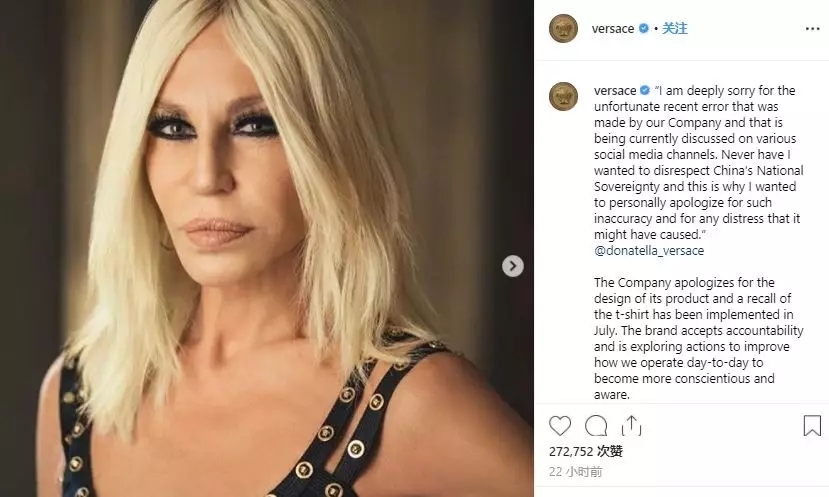
Task: Share the post via the upload arrow icon
Action: point(631,426)
